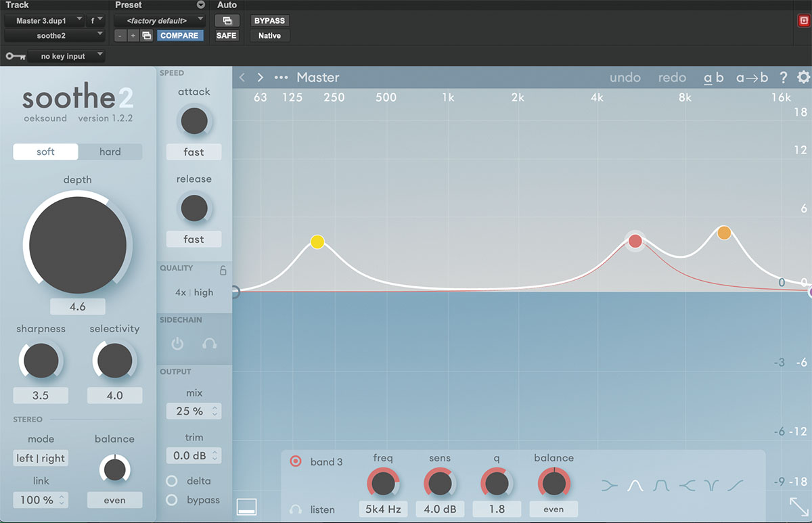Open the left | right stereo mode selector
Screen dimensions: 812x523
click(x=41, y=458)
